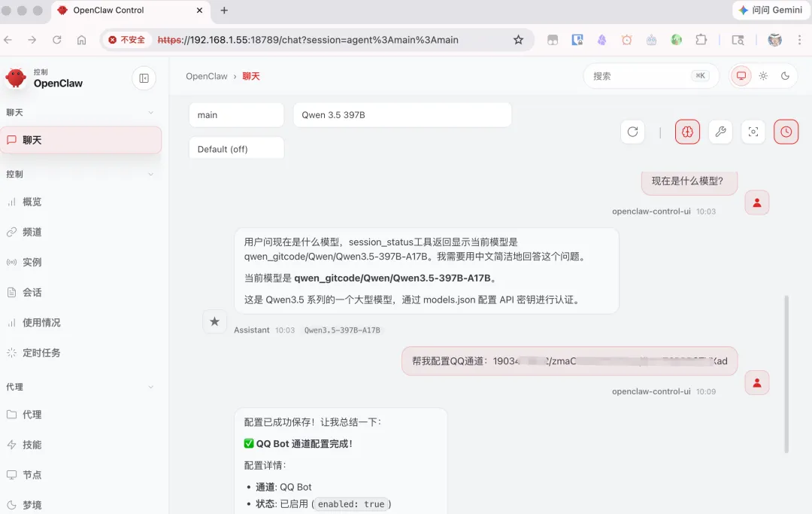
Task: Go forward in browser history
Action: point(32,40)
